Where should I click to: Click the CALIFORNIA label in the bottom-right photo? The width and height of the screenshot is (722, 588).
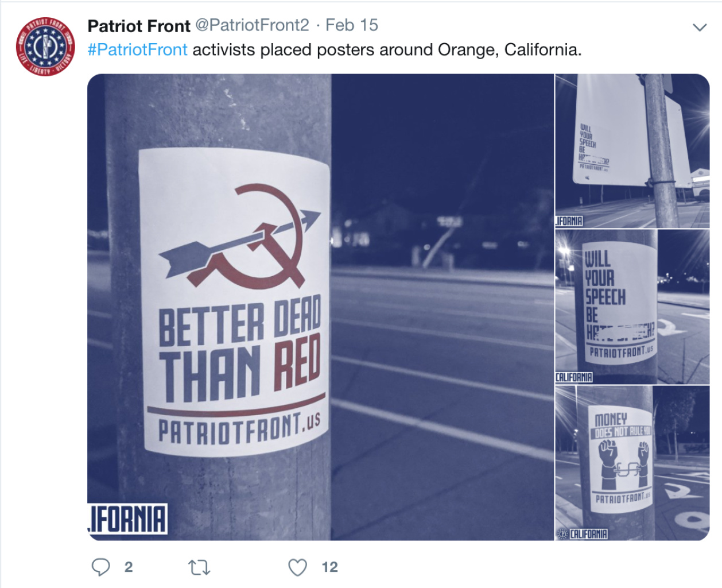point(588,534)
